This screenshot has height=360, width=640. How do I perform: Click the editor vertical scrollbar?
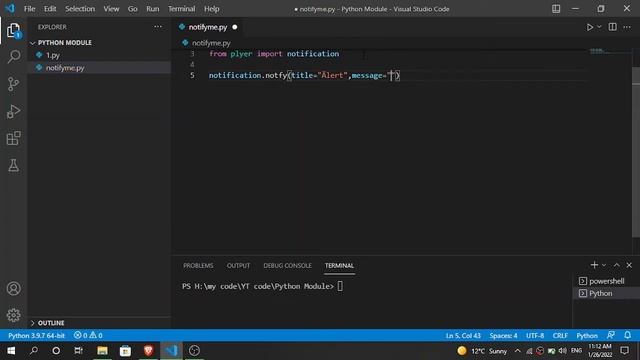tap(636, 151)
